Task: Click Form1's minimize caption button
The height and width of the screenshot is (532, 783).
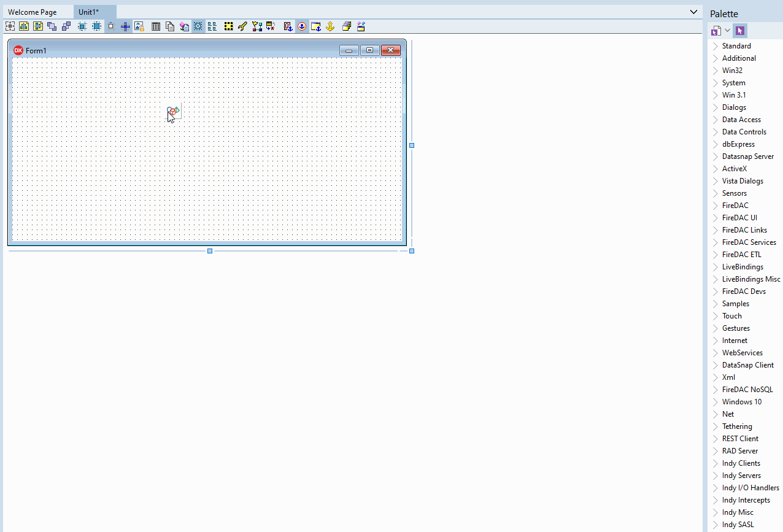Action: point(349,50)
